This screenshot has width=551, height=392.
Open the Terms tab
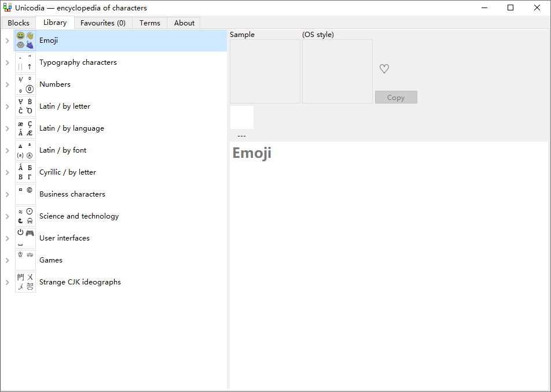tap(149, 23)
